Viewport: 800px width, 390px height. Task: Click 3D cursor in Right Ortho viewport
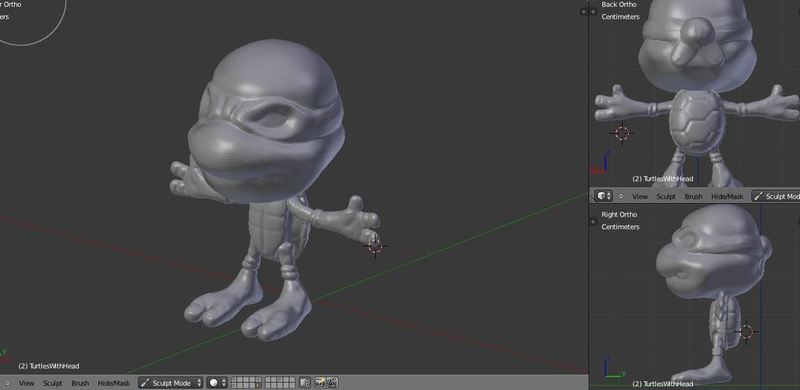746,331
